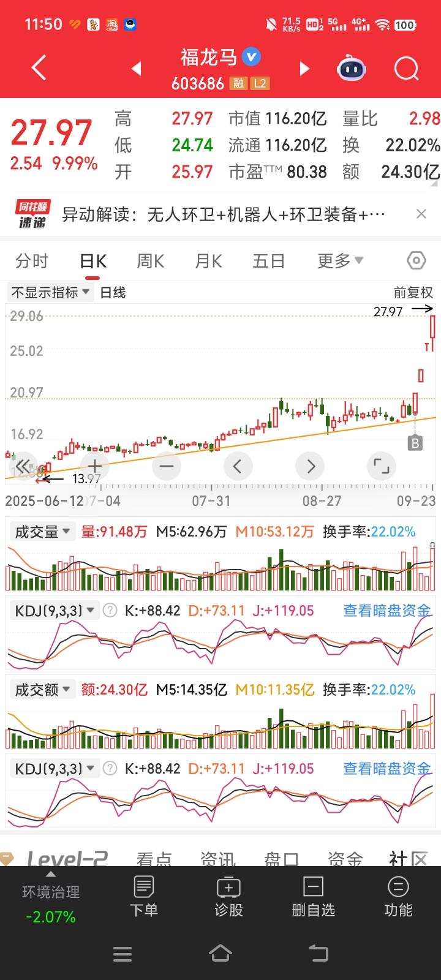The height and width of the screenshot is (980, 441).
Task: Open the 社区 tab
Action: (409, 859)
